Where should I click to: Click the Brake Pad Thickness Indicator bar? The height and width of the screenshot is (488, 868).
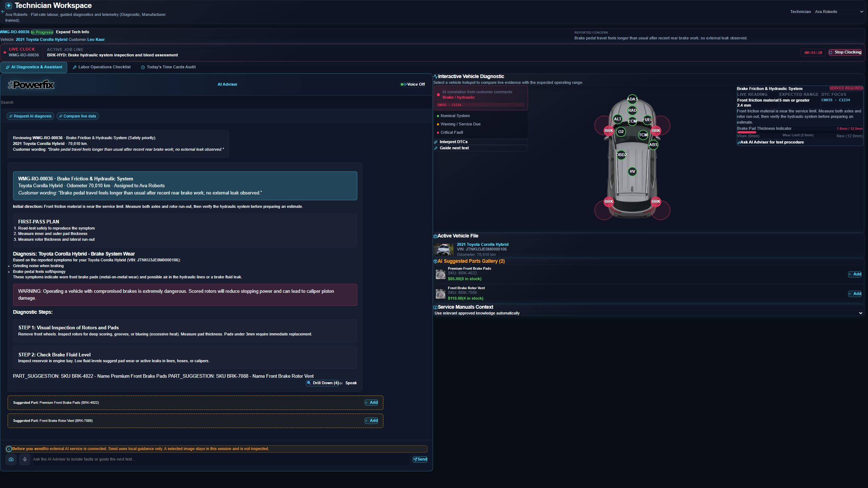pos(800,132)
